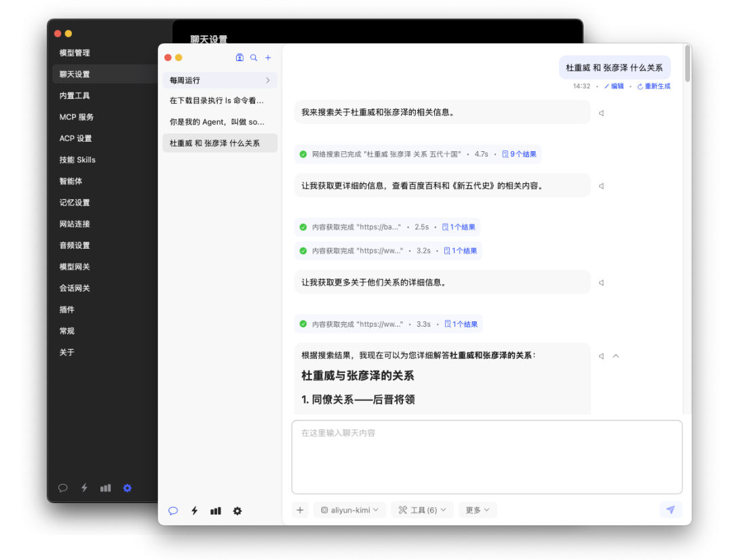Open the 9个结果 search results link
This screenshot has width=749, height=560.
[520, 155]
